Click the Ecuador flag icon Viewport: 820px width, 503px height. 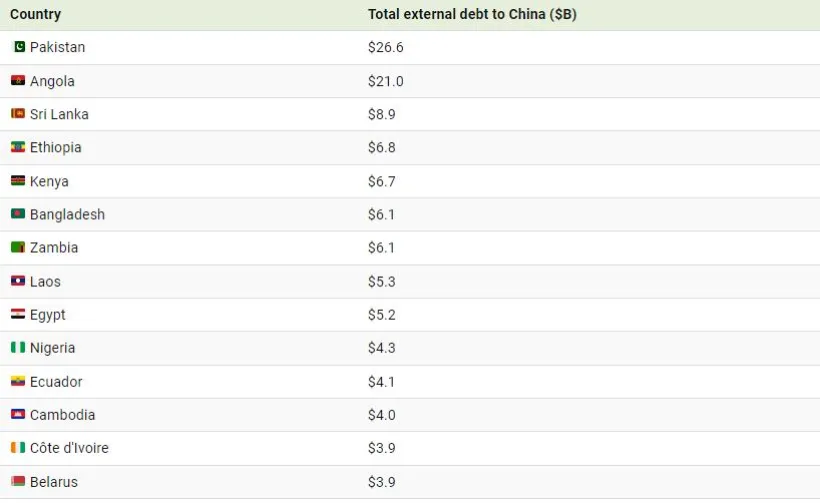pos(18,381)
